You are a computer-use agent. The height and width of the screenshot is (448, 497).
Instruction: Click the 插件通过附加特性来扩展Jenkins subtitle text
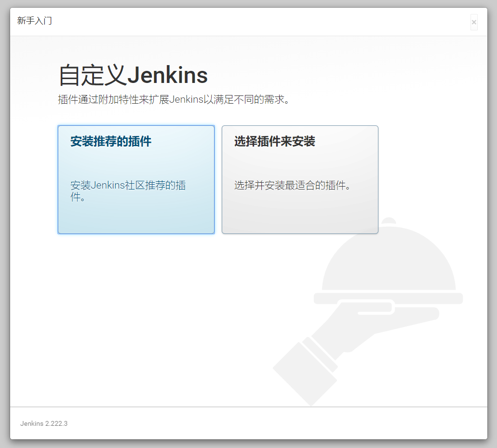click(x=174, y=99)
